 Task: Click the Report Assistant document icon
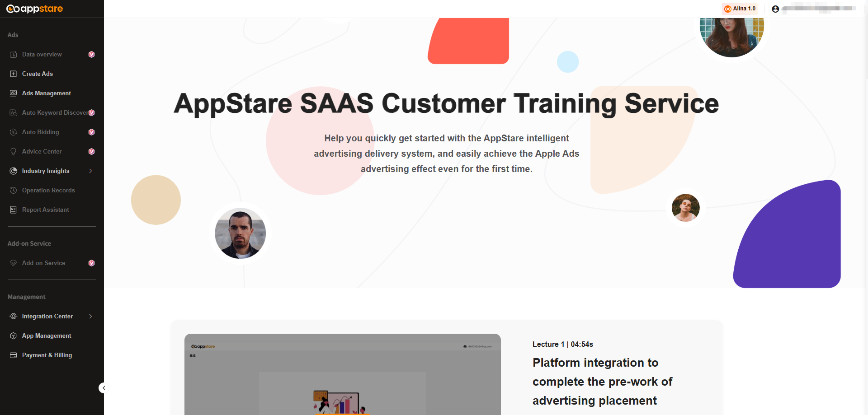click(14, 210)
